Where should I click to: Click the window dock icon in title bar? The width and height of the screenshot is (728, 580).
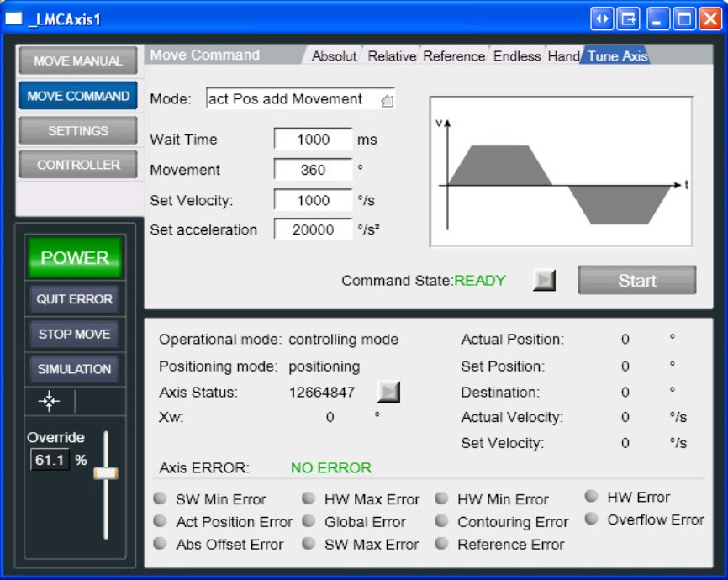coord(628,19)
